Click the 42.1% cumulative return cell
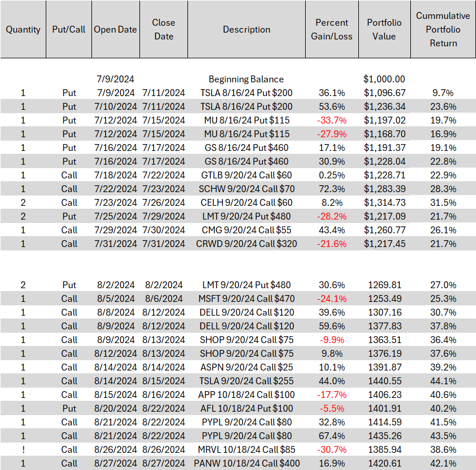Screen dimensions: 476x470 (x=443, y=463)
